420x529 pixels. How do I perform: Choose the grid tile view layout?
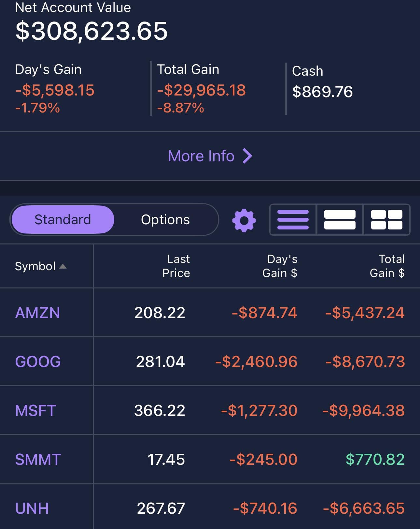[386, 220]
